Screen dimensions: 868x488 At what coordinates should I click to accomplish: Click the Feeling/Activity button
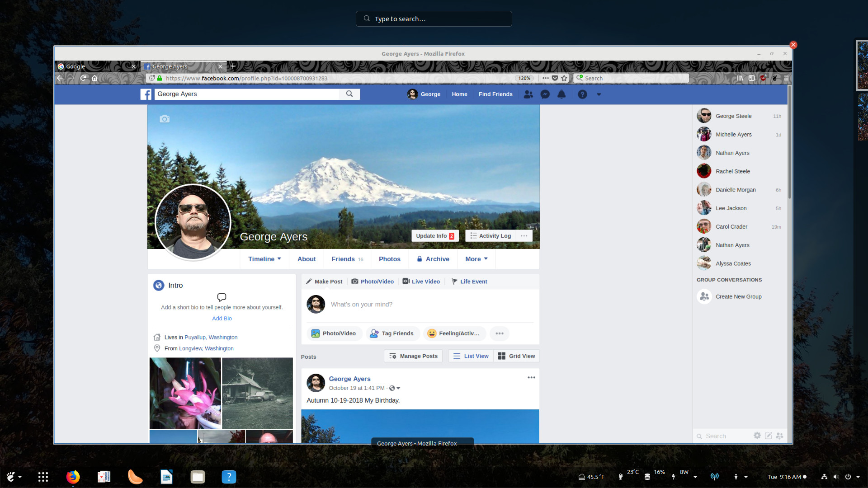454,333
